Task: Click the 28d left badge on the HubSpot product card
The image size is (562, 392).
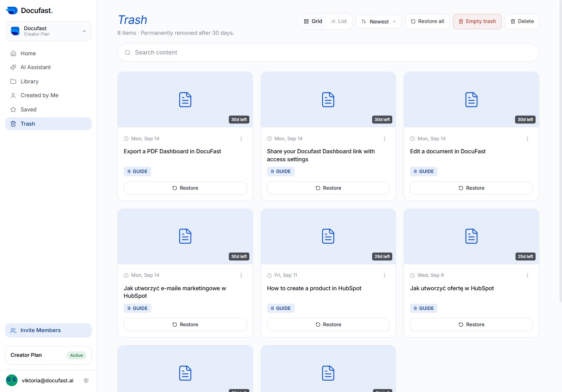Action: click(x=382, y=256)
